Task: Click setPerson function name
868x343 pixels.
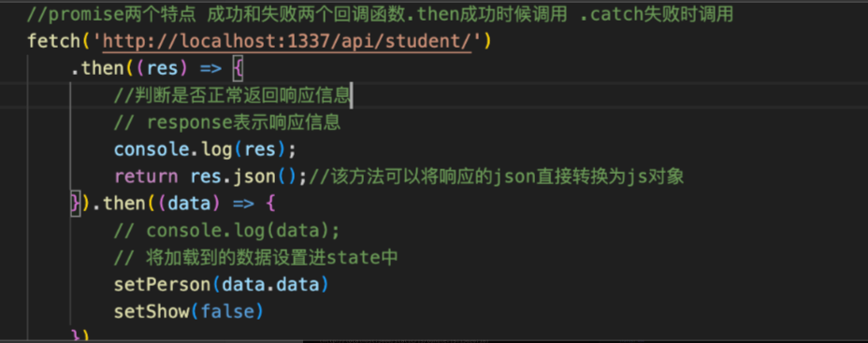Action: (x=162, y=285)
